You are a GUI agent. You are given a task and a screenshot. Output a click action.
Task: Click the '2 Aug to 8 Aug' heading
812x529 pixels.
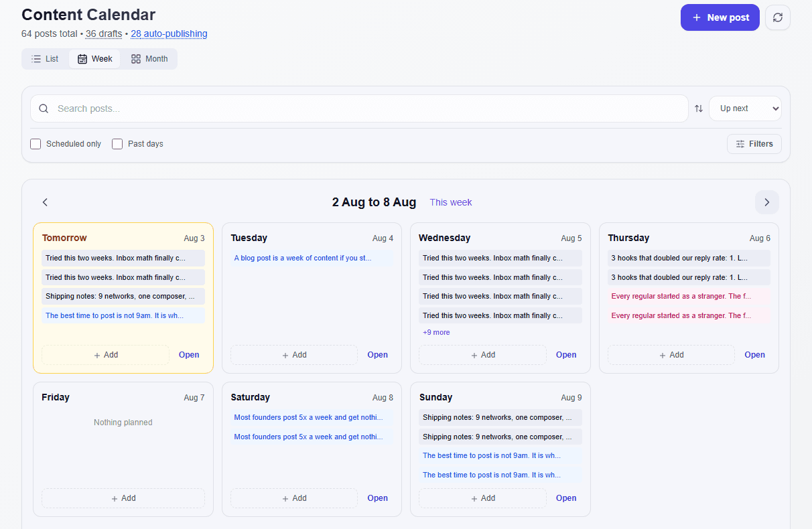374,202
